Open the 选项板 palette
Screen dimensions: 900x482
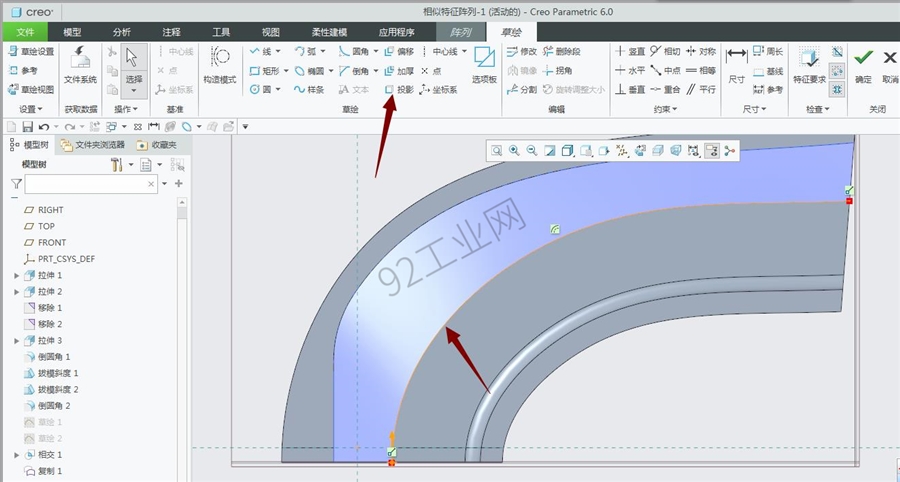(x=484, y=65)
